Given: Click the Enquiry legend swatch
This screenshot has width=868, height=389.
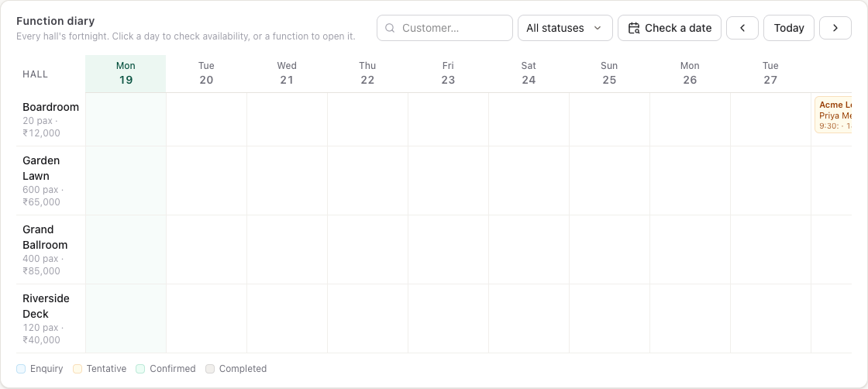Looking at the screenshot, I should coord(21,369).
